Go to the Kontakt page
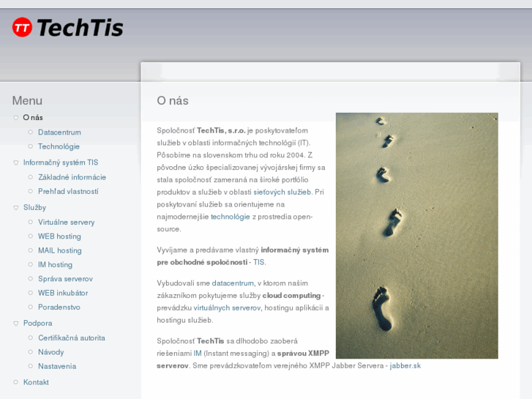The image size is (532, 399). click(x=36, y=382)
